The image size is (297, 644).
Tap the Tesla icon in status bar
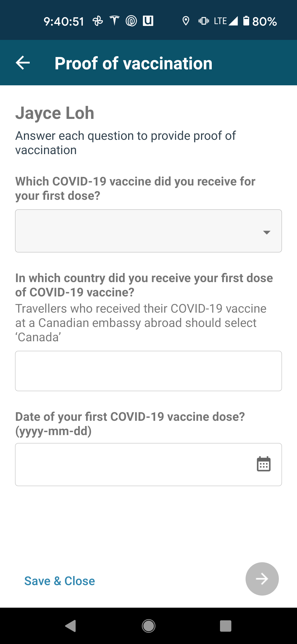pyautogui.click(x=114, y=21)
